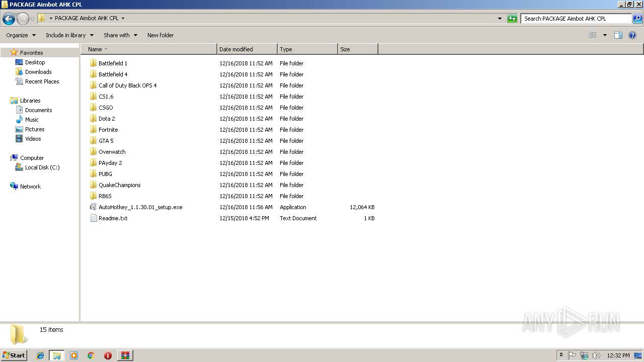Select the Overwatch folder icon
Screen dimensions: 644x362
(x=93, y=152)
